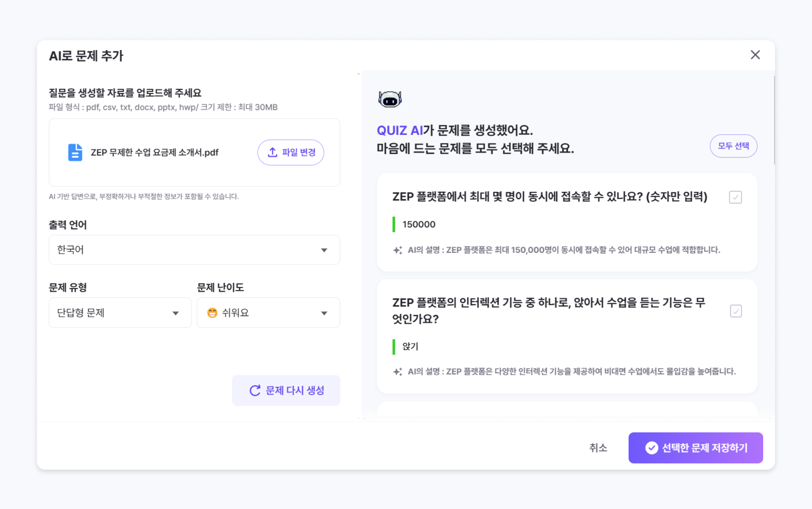
Task: Click 취소 to cancel
Action: 598,448
